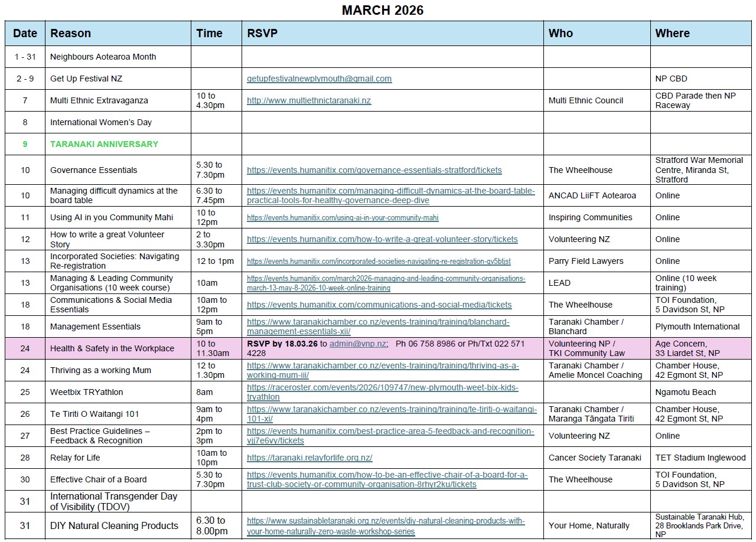The image size is (756, 542).
Task: Open the Weet-Bix kids tryathlon raceroster link
Action: tap(383, 392)
